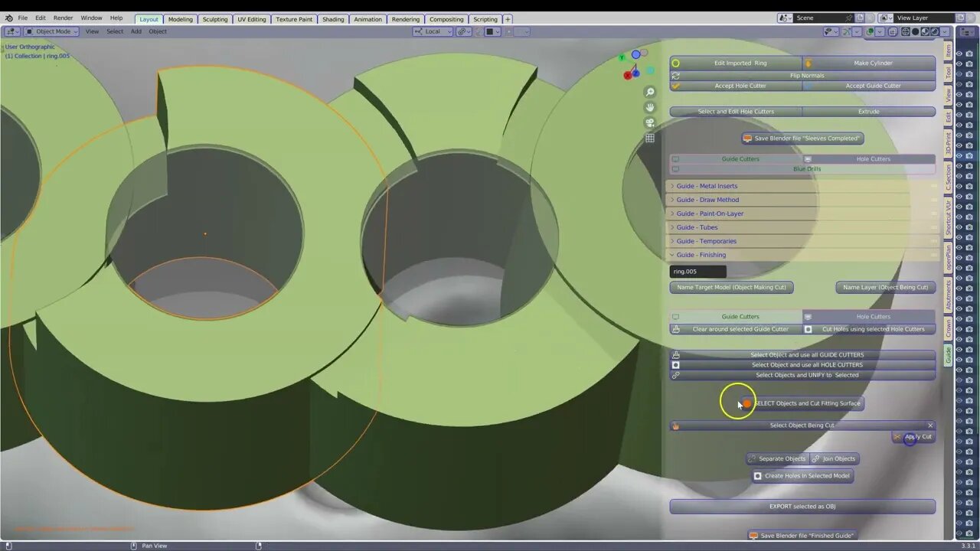The width and height of the screenshot is (980, 551).
Task: Open the 3D-Print sidebar tab
Action: tap(948, 144)
